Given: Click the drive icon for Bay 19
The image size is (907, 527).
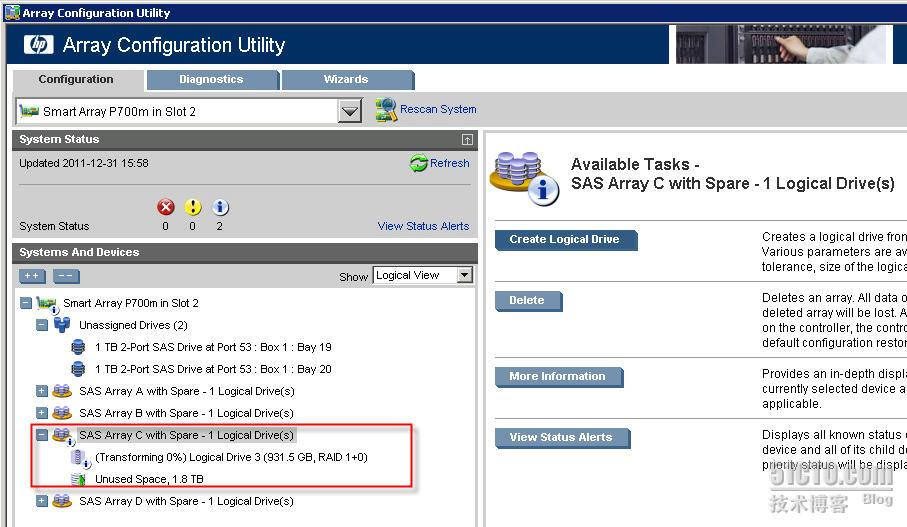Looking at the screenshot, I should click(78, 347).
